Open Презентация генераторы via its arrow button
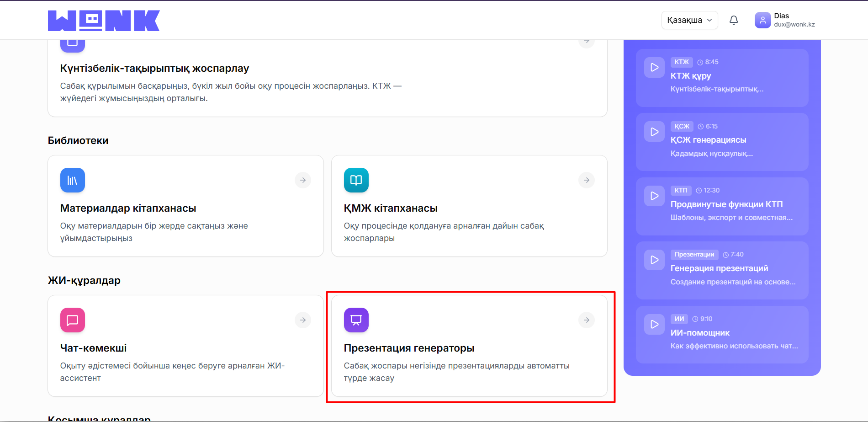The image size is (868, 422). [586, 320]
